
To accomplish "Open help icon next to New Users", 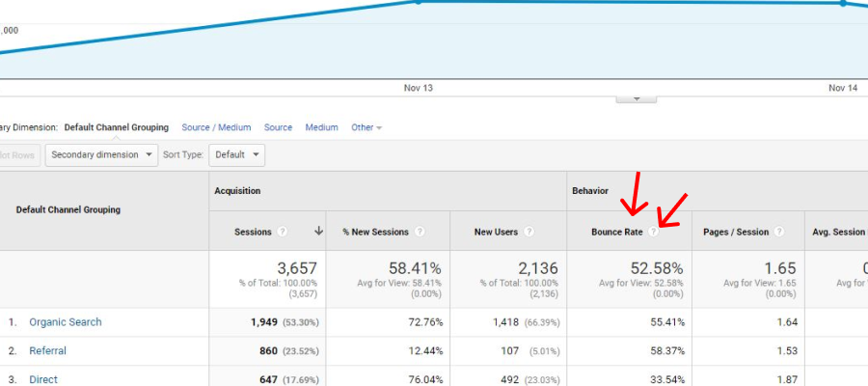I will [529, 232].
